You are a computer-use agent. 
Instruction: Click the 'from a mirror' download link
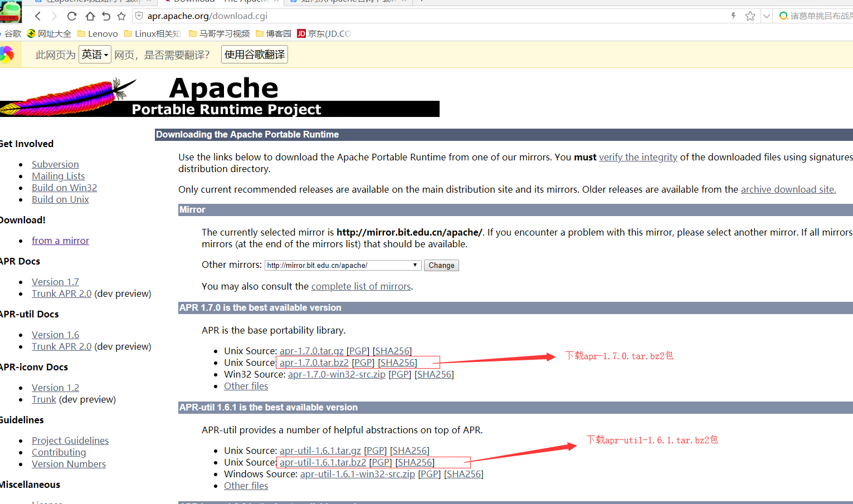[x=60, y=241]
